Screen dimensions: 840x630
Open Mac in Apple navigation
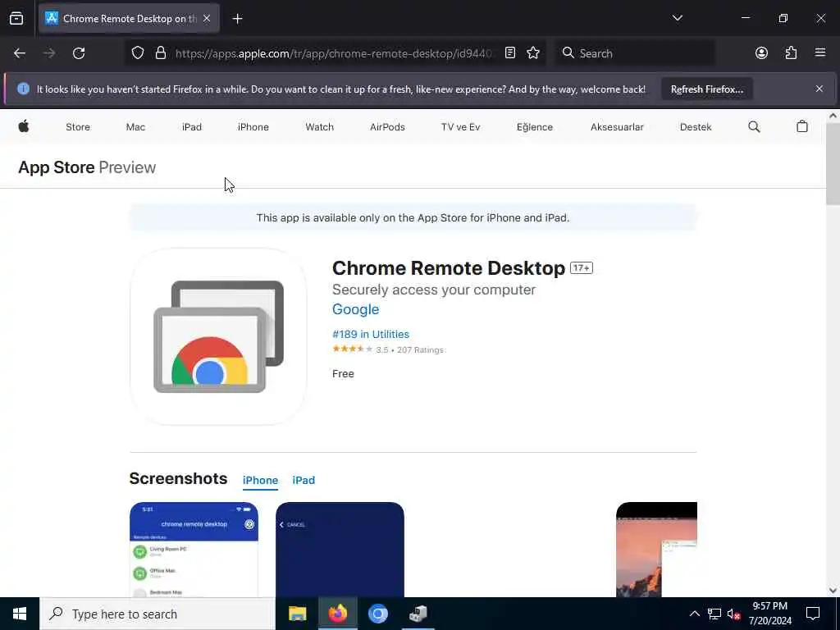tap(135, 127)
